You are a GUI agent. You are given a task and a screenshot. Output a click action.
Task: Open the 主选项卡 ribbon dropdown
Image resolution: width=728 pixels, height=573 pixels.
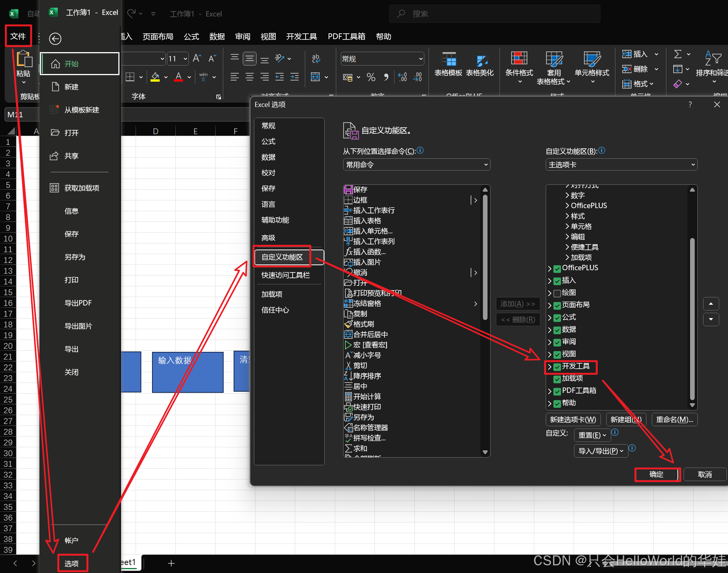(621, 165)
